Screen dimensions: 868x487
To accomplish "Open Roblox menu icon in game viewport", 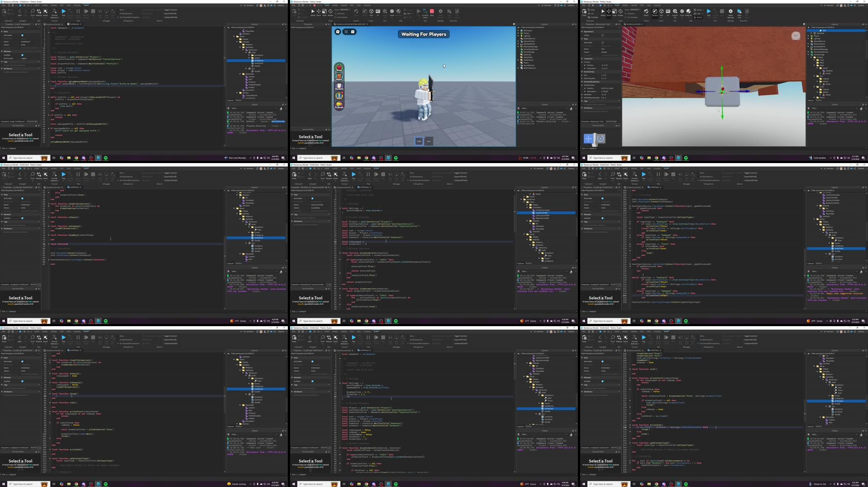I will click(x=338, y=32).
